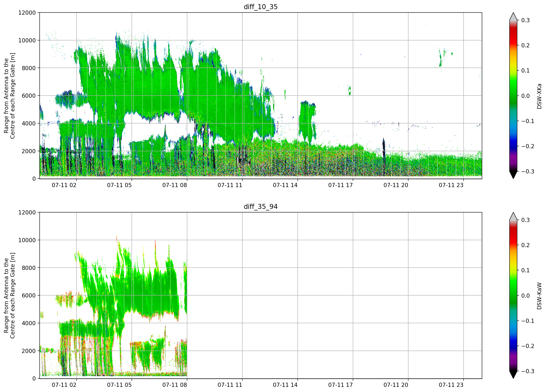Click gray upper extension arrow of DSW-KaW colorbar
The width and height of the screenshot is (546, 392).
513,217
